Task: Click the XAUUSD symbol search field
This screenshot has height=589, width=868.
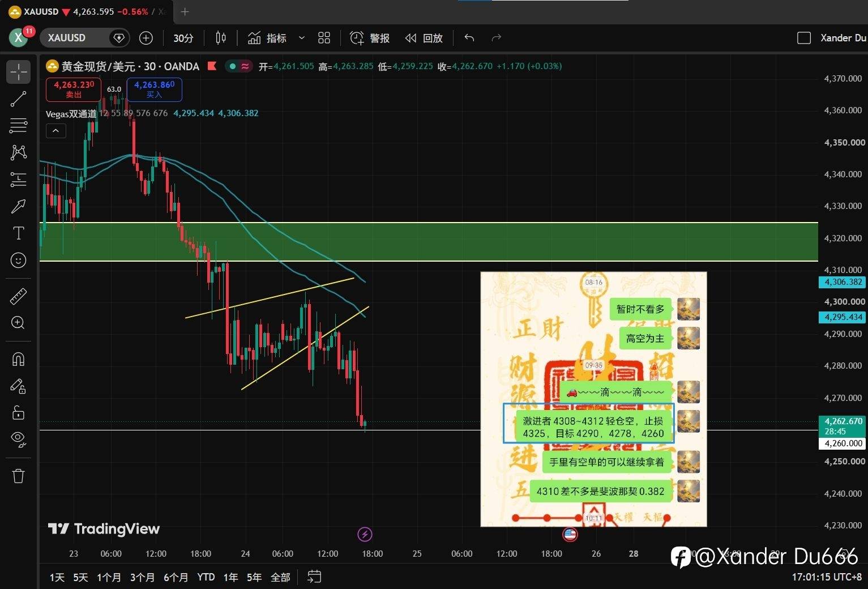Action: 84,38
